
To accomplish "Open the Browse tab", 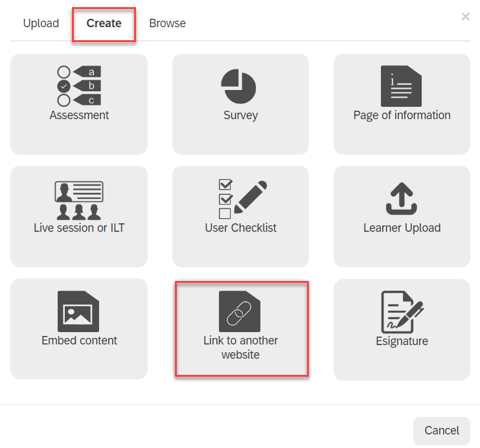I will tap(167, 23).
